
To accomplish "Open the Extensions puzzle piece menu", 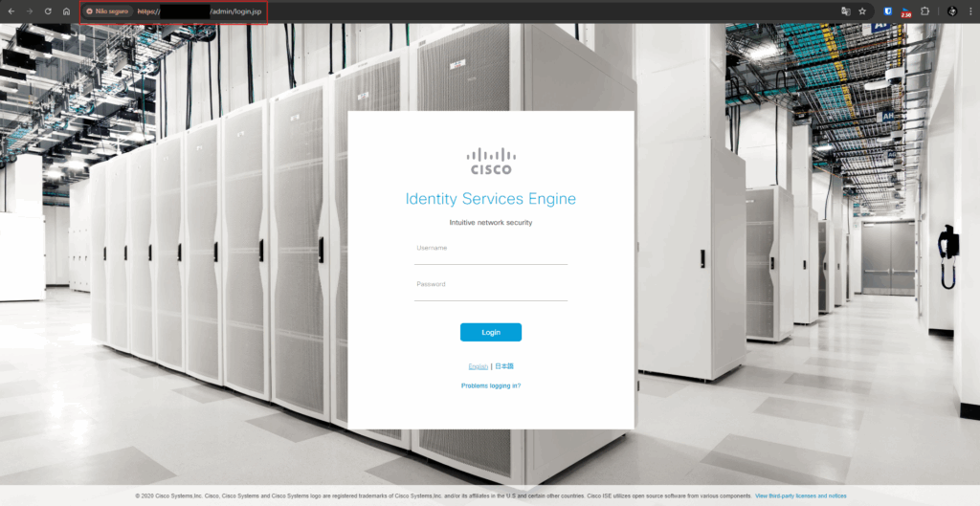I will click(x=925, y=11).
